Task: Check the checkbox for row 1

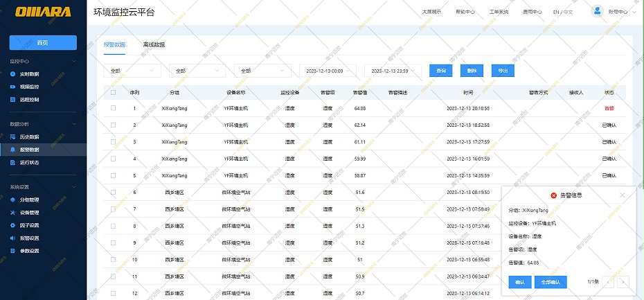Action: point(114,108)
